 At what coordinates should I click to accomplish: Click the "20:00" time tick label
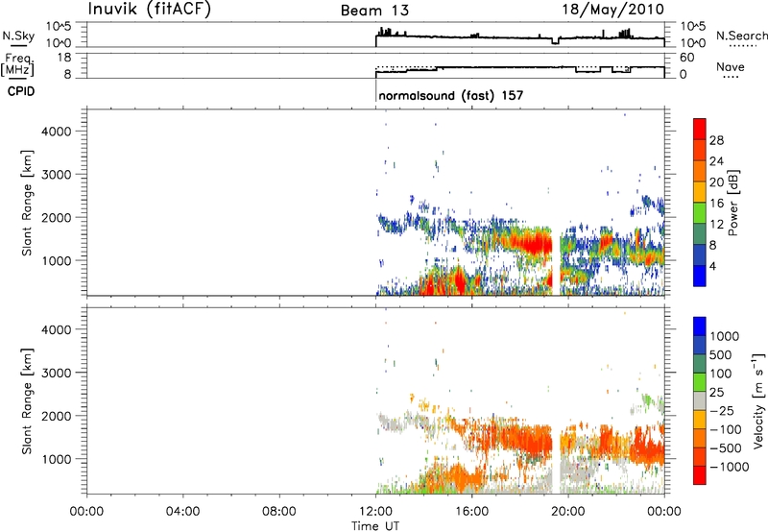[x=568, y=512]
